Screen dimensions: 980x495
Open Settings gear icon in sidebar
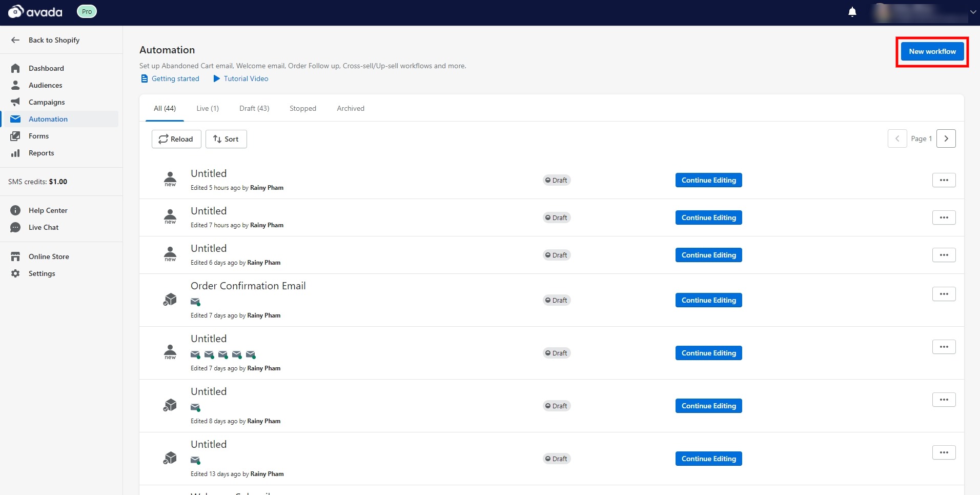15,273
